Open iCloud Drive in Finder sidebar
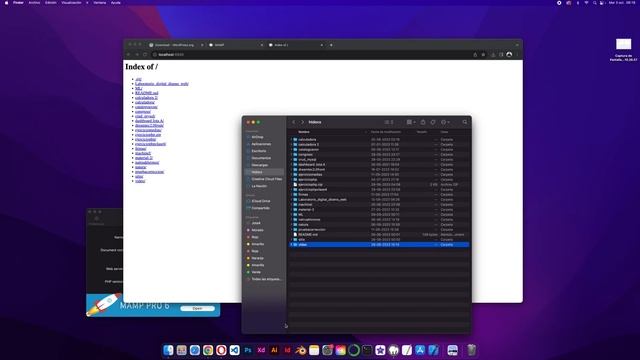This screenshot has height=360, width=640. click(x=261, y=201)
